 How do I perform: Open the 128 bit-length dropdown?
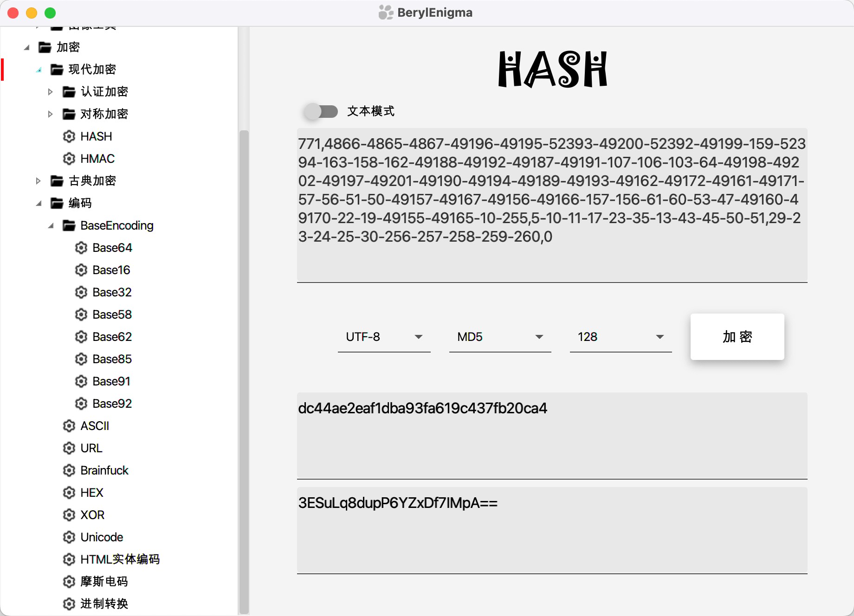click(x=621, y=337)
